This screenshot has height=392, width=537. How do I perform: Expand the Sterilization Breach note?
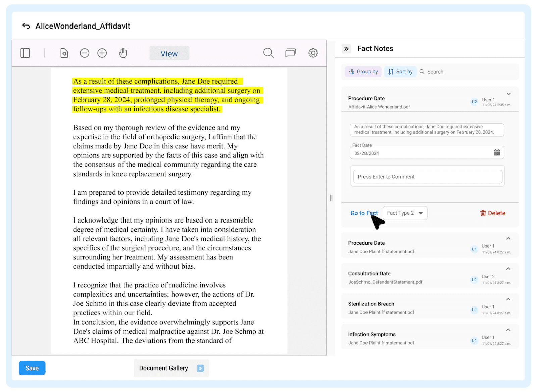coord(508,299)
